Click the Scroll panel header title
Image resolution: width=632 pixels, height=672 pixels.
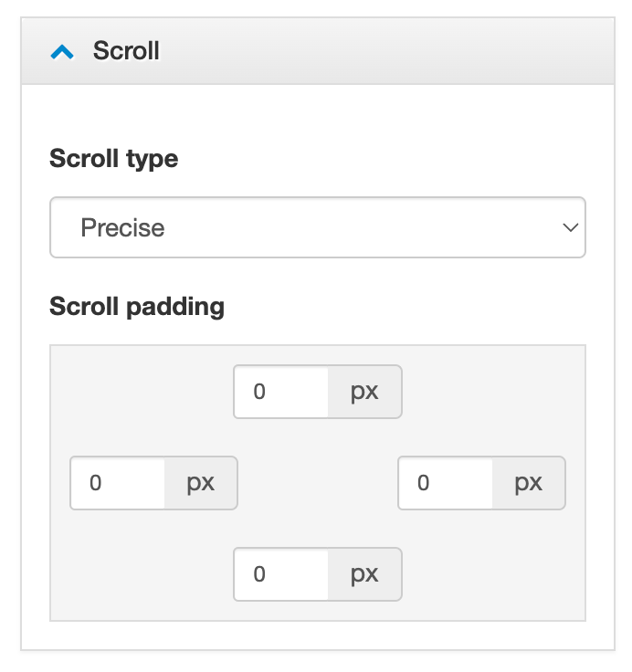126,51
